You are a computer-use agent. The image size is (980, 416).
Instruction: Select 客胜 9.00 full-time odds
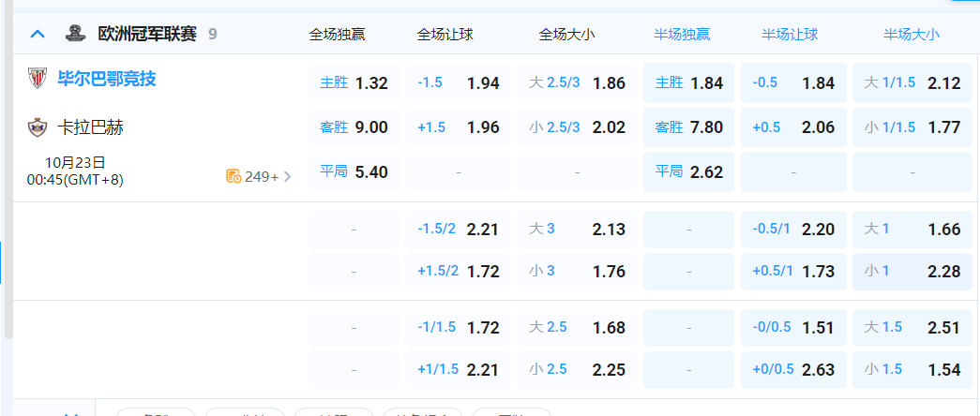[x=354, y=127]
